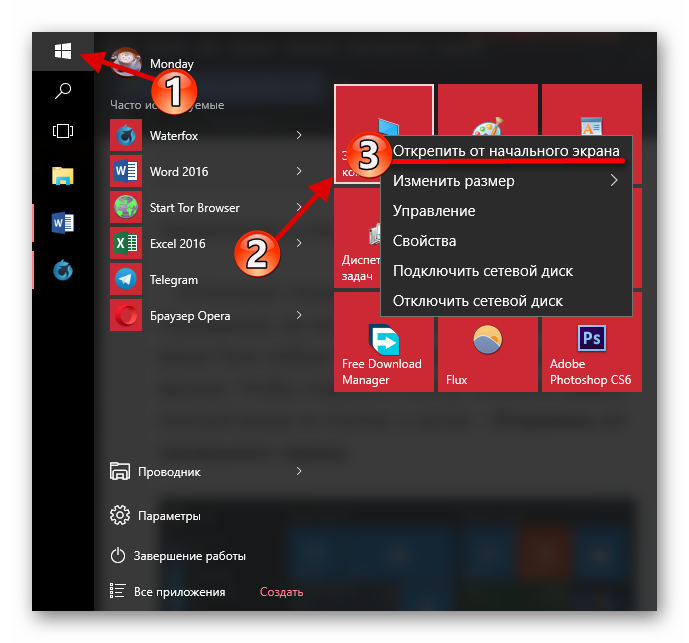Expand the Браузер Opera jump list arrow
This screenshot has width=689, height=643.
tap(299, 315)
